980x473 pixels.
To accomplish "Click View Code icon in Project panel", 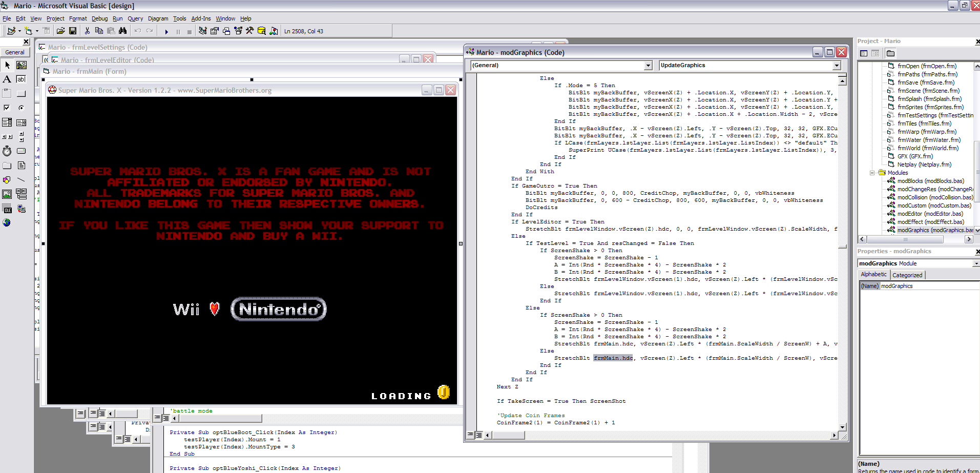I will pos(864,53).
